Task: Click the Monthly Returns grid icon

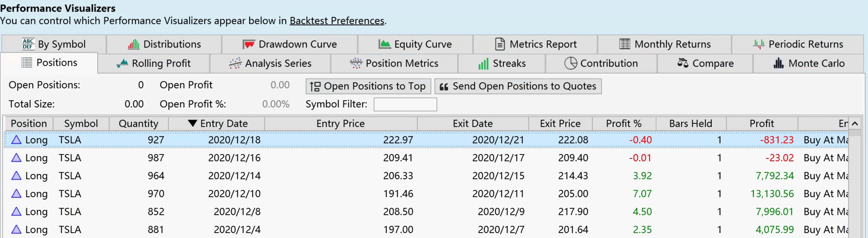Action: (625, 44)
